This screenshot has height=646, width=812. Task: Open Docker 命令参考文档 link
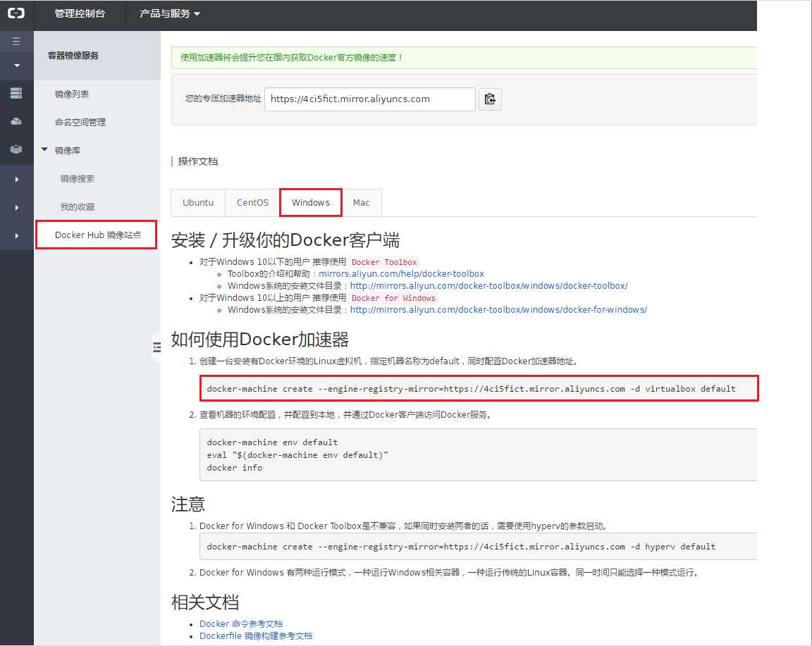coord(241,623)
